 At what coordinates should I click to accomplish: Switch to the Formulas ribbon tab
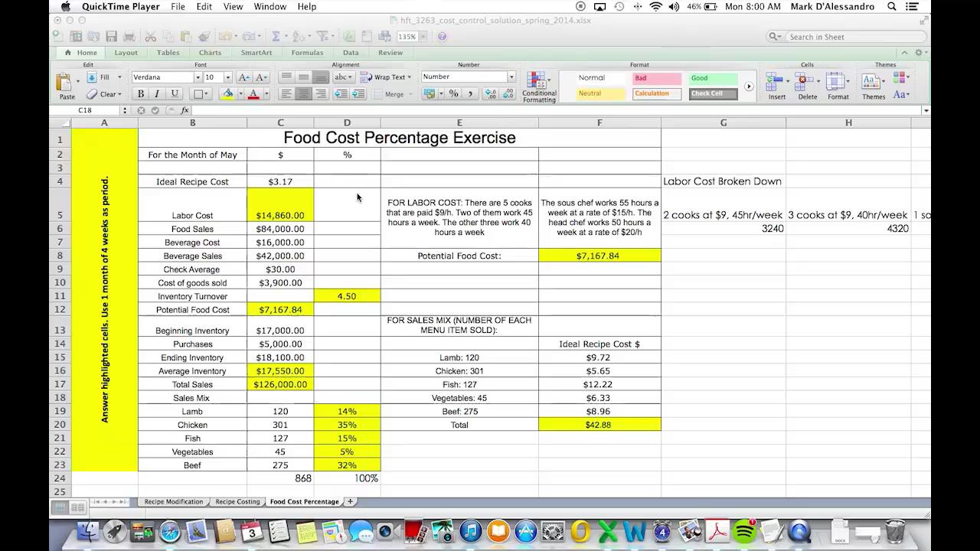(307, 52)
